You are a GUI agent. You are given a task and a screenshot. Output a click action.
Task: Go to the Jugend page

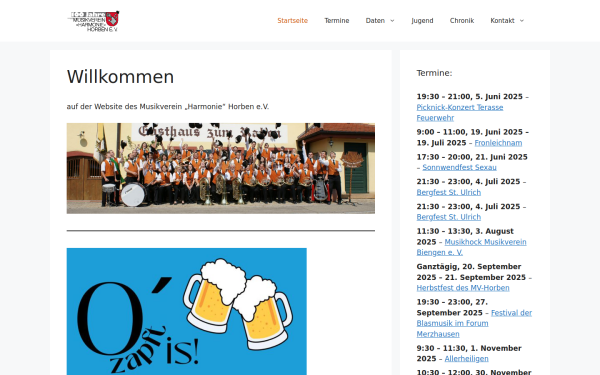pos(422,21)
